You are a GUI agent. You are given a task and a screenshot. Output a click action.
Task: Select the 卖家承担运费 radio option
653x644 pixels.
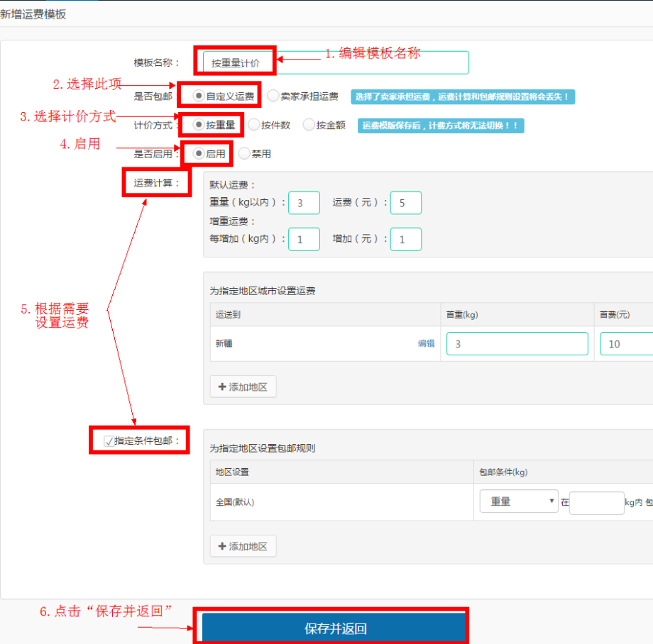pos(273,96)
